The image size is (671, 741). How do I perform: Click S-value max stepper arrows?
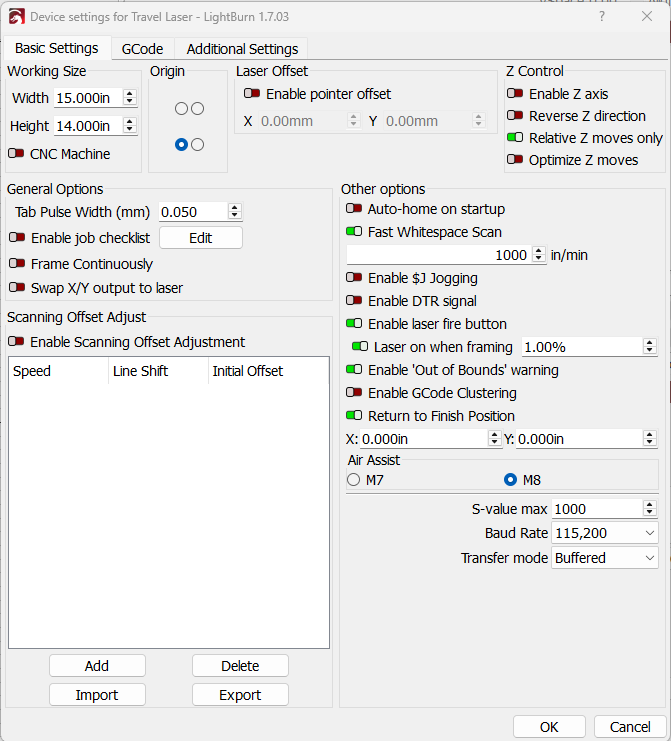pyautogui.click(x=650, y=508)
